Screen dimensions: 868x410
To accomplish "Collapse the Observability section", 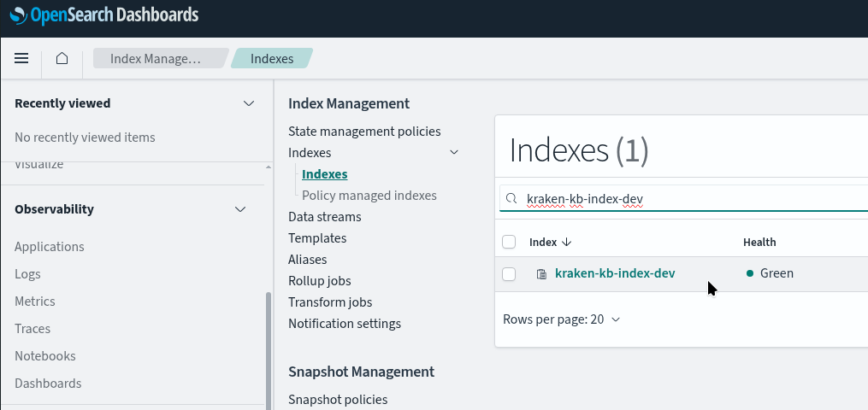I will (240, 209).
